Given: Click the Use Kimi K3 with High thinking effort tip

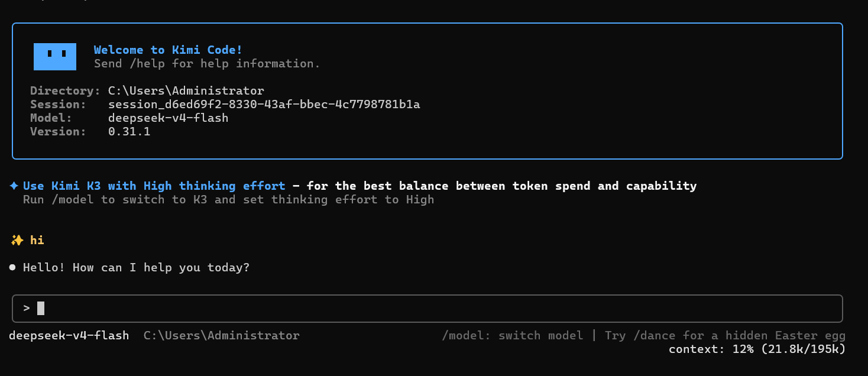Looking at the screenshot, I should tap(154, 186).
